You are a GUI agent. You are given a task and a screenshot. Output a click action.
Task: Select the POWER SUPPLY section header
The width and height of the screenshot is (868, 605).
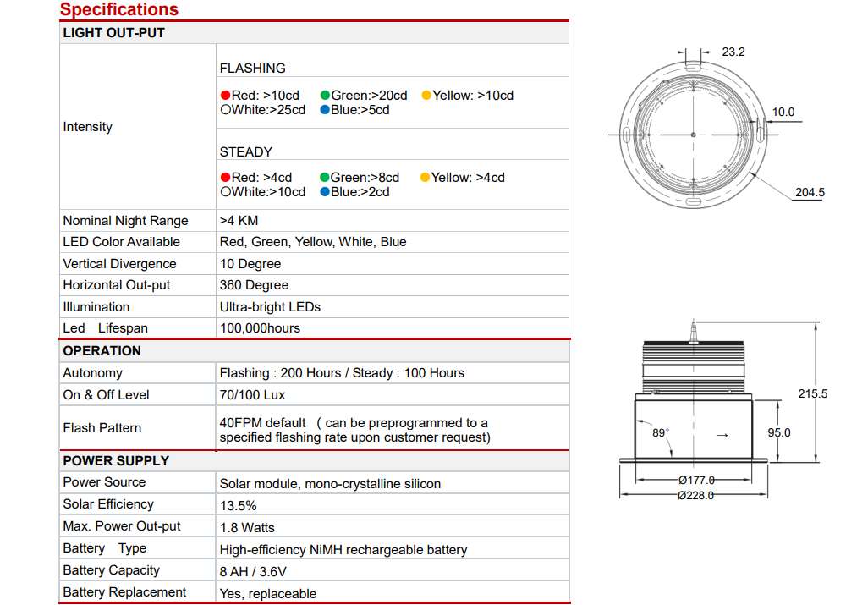[x=116, y=461]
